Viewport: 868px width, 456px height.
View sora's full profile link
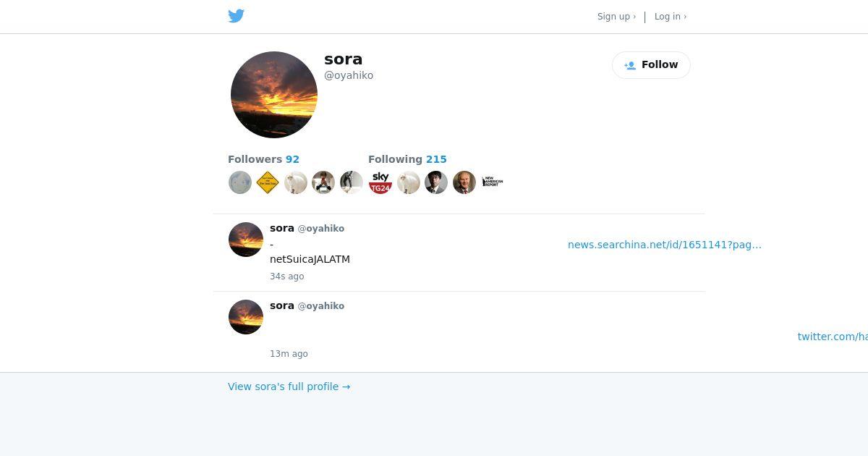(289, 387)
